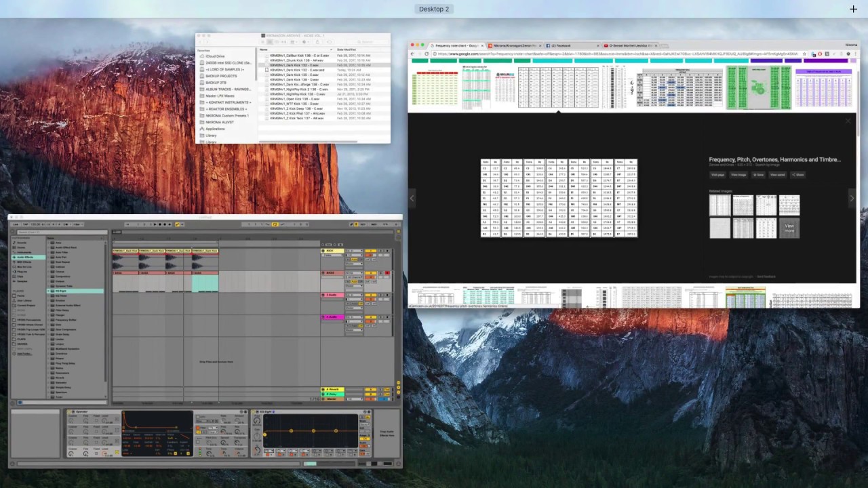This screenshot has height=488, width=868.
Task: Select the B Delay return track
Action: tap(332, 394)
